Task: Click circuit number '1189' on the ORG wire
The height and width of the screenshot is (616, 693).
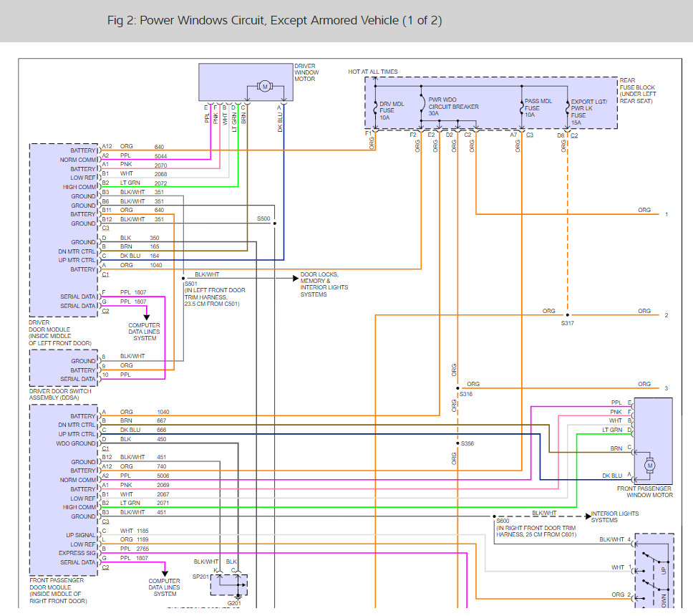Action: pyautogui.click(x=142, y=539)
